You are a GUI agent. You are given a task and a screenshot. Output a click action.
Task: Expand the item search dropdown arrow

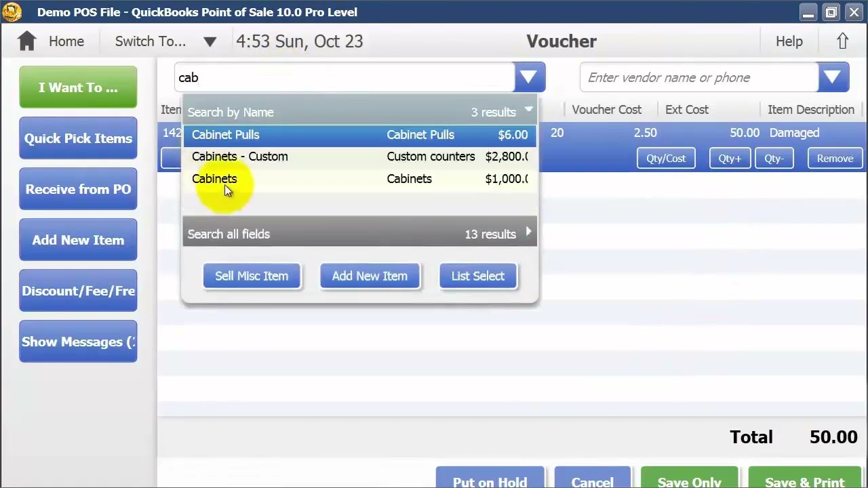[529, 77]
